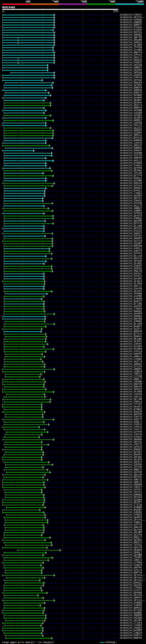Open hit UniRef100_B7T203

[x=131, y=334]
